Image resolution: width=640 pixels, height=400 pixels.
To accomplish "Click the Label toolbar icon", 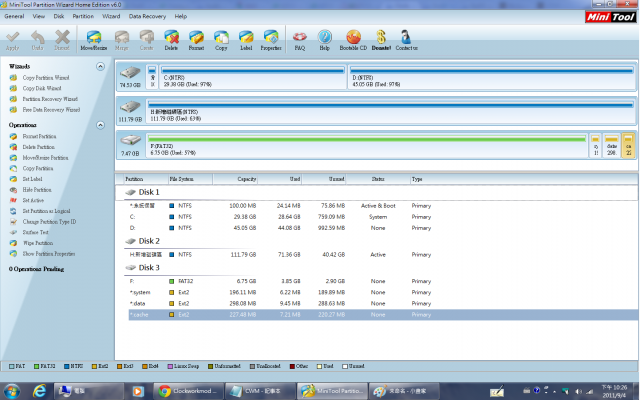I will [246, 40].
